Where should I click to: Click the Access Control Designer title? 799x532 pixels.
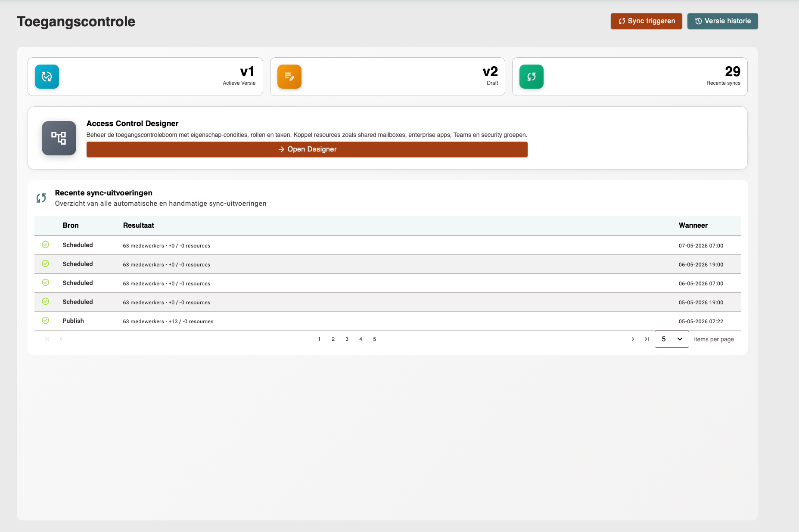133,124
